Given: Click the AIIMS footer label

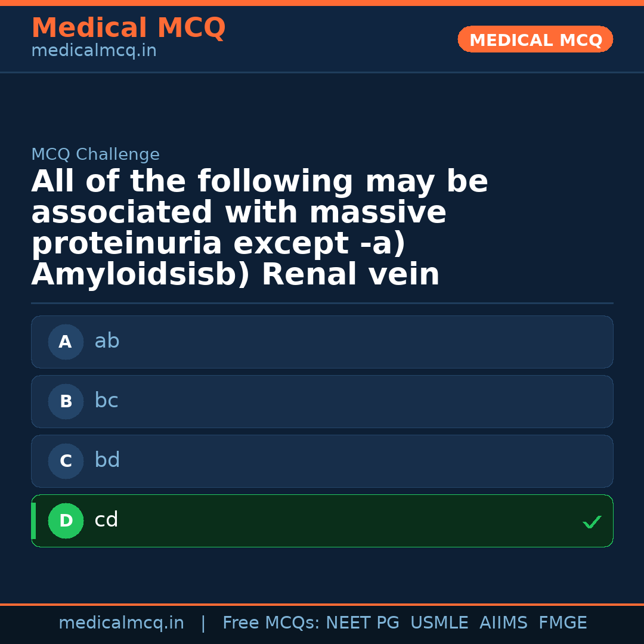Looking at the screenshot, I should [504, 623].
